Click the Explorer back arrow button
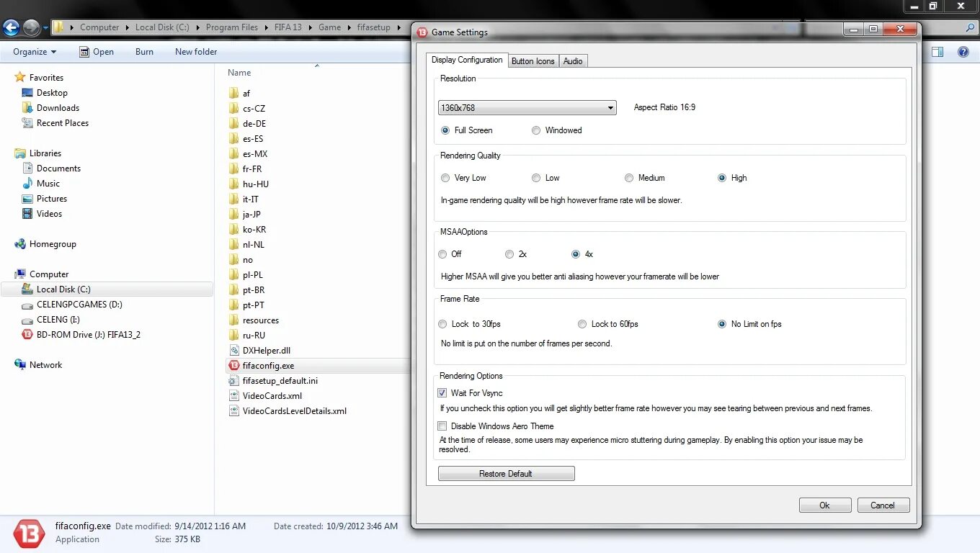The height and width of the screenshot is (553, 980). point(11,27)
